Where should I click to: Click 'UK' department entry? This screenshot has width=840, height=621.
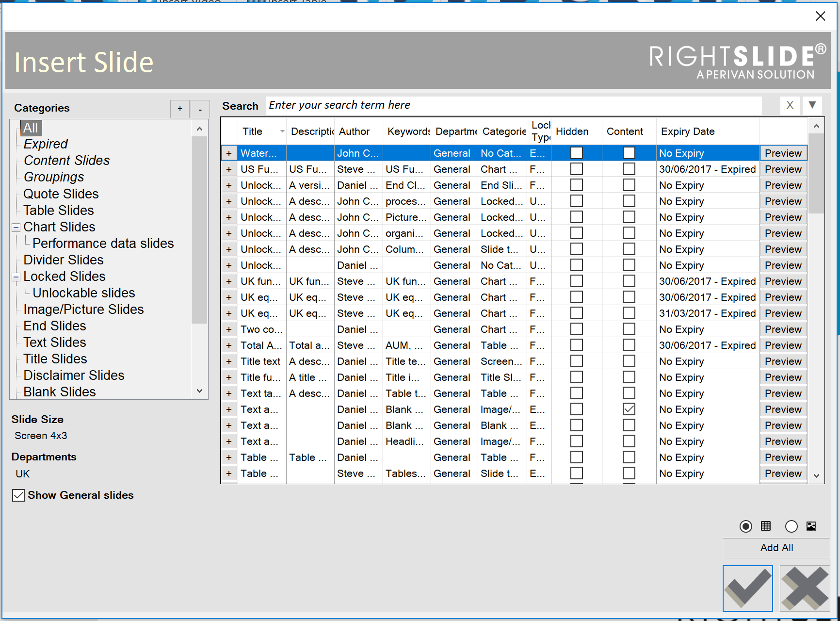click(x=23, y=474)
